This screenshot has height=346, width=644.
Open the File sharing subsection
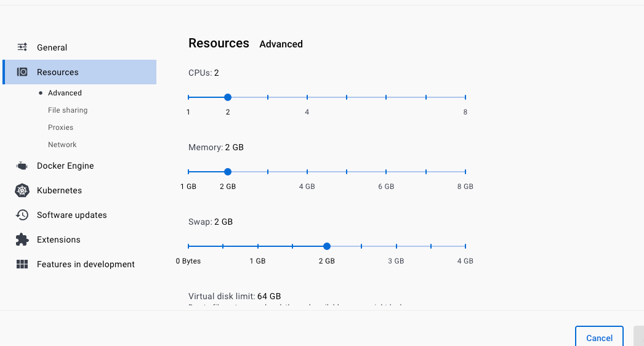coord(68,110)
